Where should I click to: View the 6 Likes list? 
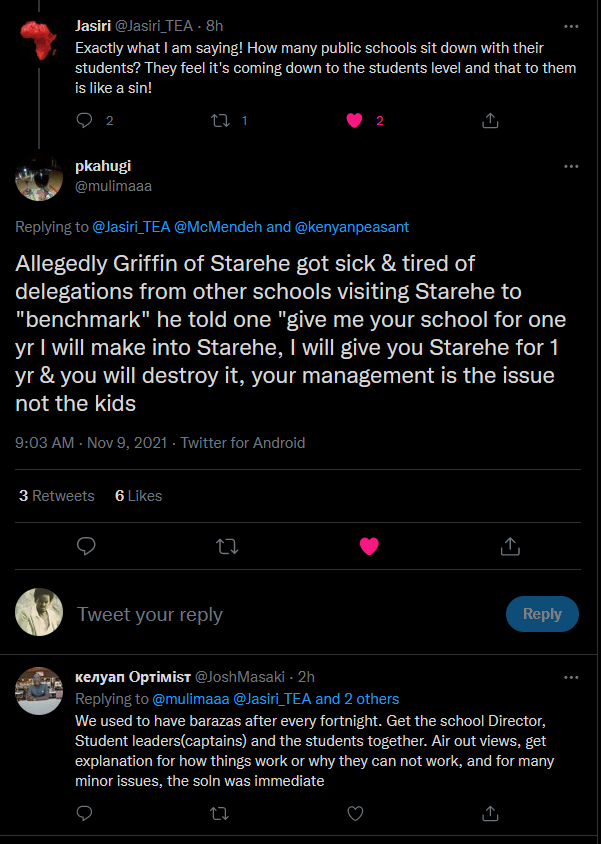coord(138,496)
